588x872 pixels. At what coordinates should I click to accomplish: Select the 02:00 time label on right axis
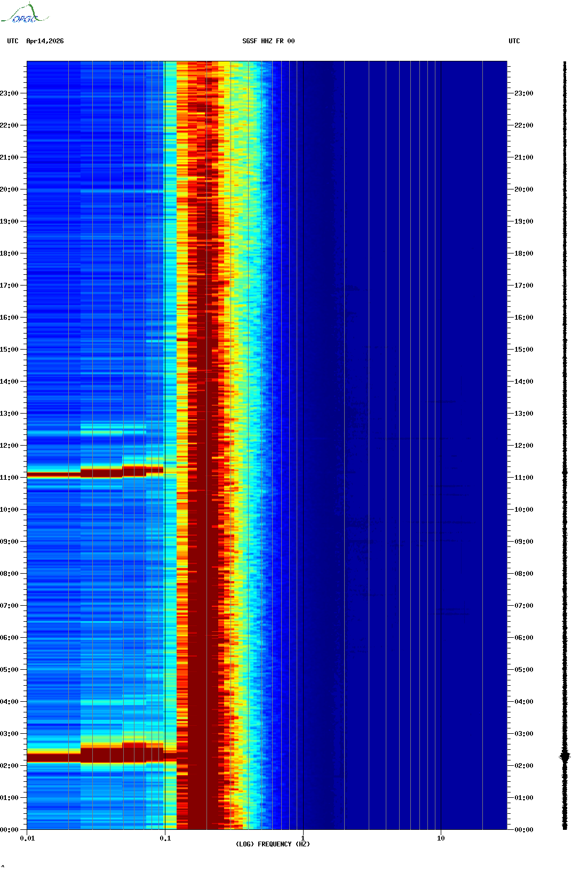(x=523, y=766)
